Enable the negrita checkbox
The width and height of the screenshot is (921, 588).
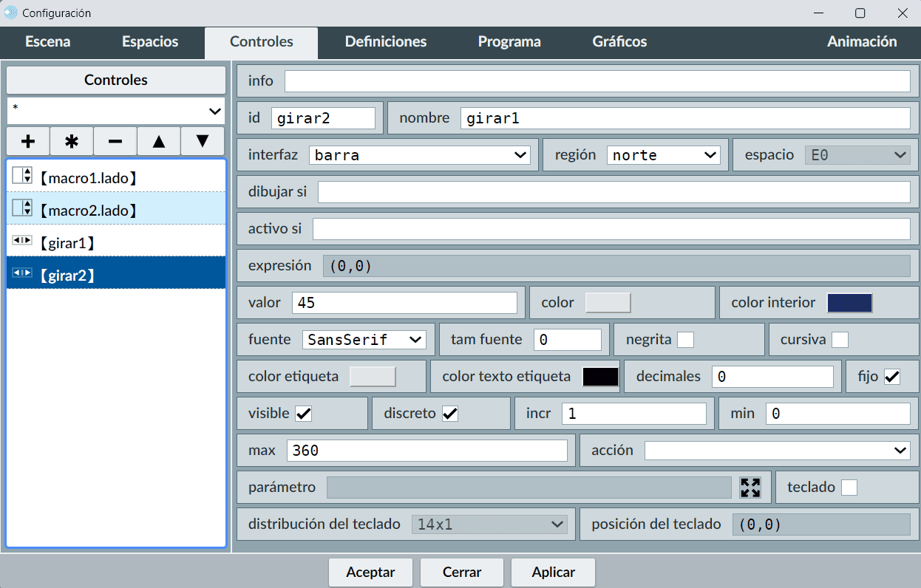point(686,340)
